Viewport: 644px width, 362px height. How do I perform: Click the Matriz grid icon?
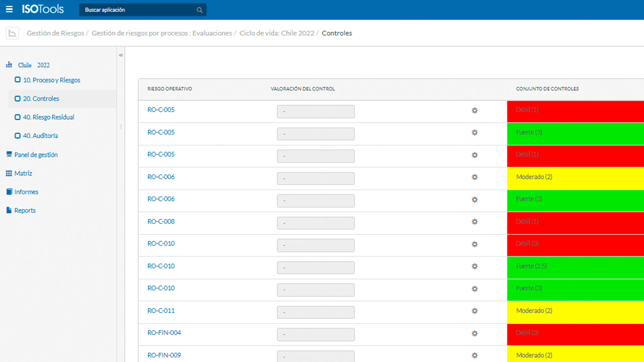point(9,173)
